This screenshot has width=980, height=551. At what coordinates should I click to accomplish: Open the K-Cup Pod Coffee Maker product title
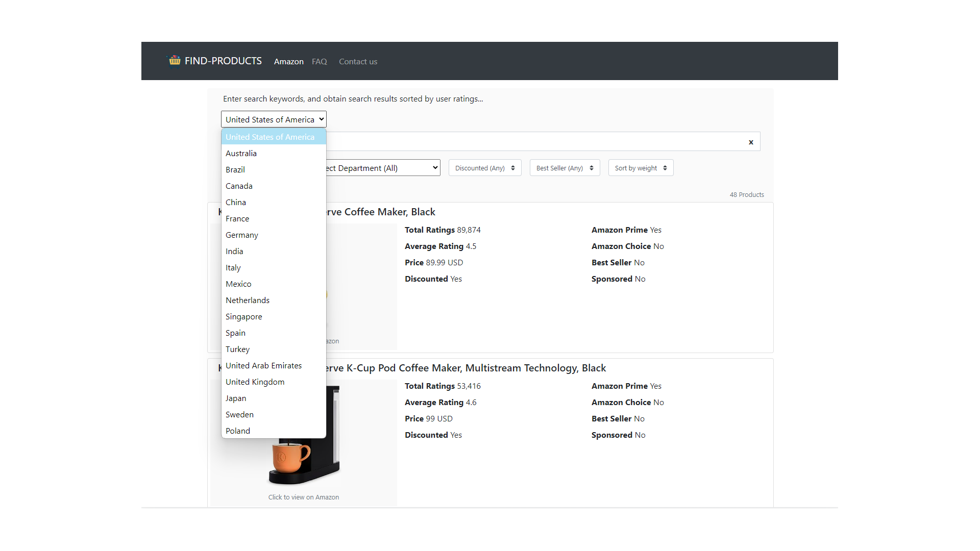464,368
